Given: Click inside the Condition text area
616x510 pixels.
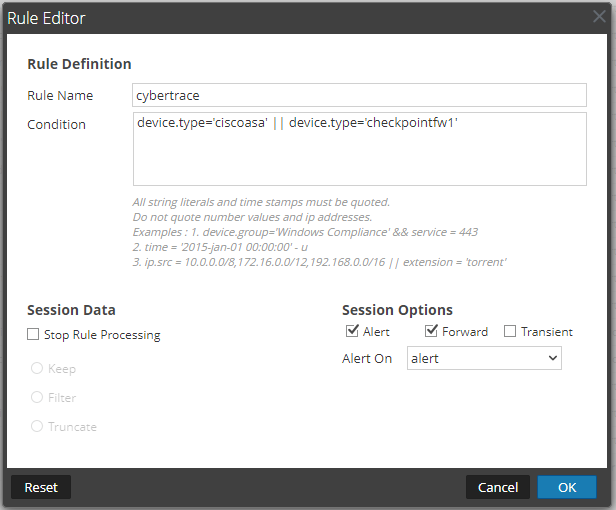Looking at the screenshot, I should click(359, 148).
